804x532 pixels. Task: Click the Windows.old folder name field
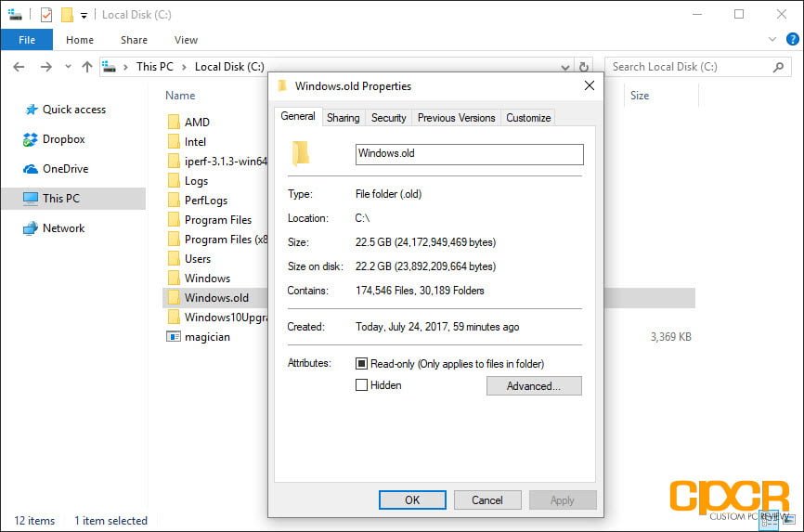[469, 154]
